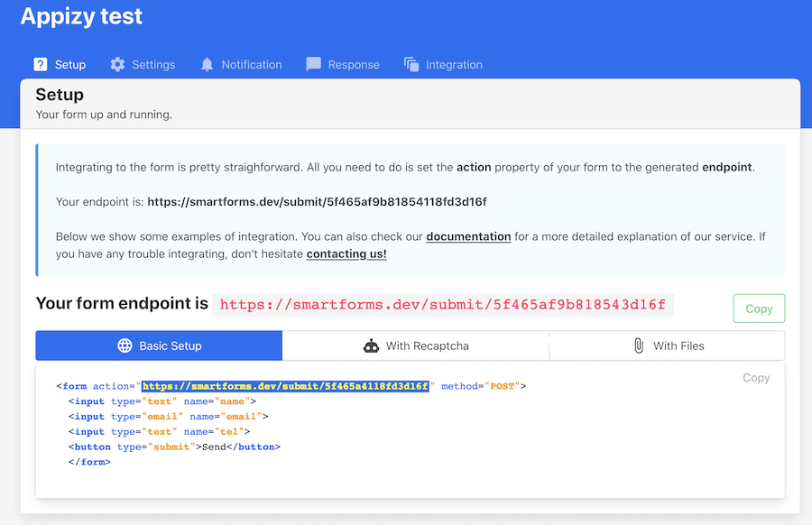Screen dimensions: 812x525
Task: Click the Appizy test title
Action: pyautogui.click(x=81, y=16)
